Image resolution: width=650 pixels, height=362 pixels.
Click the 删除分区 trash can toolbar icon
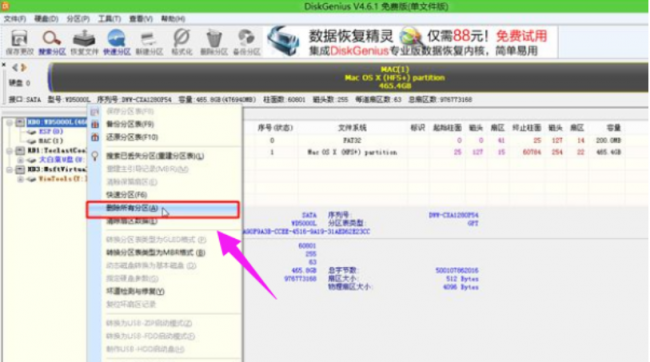pyautogui.click(x=214, y=39)
